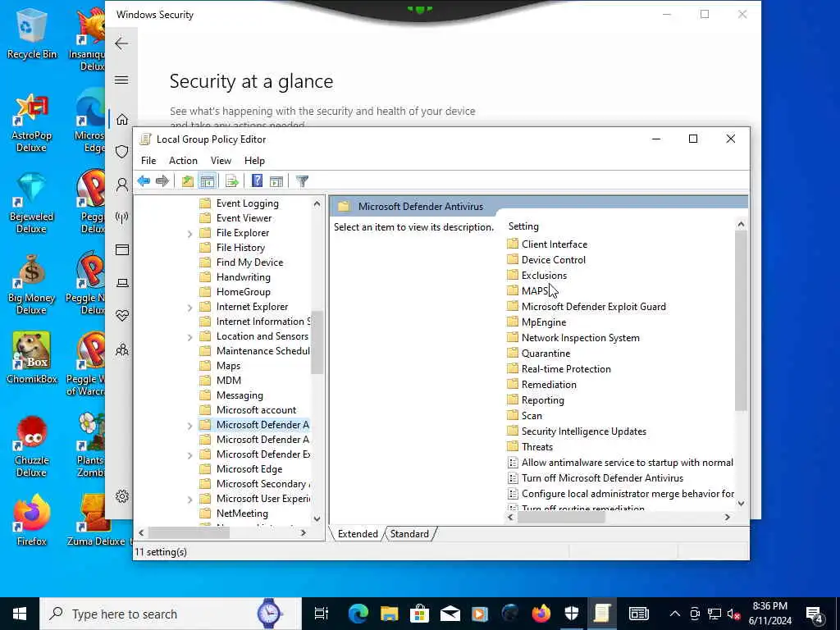
Task: Click the Forward arrow in Group Policy toolbar
Action: (x=162, y=181)
